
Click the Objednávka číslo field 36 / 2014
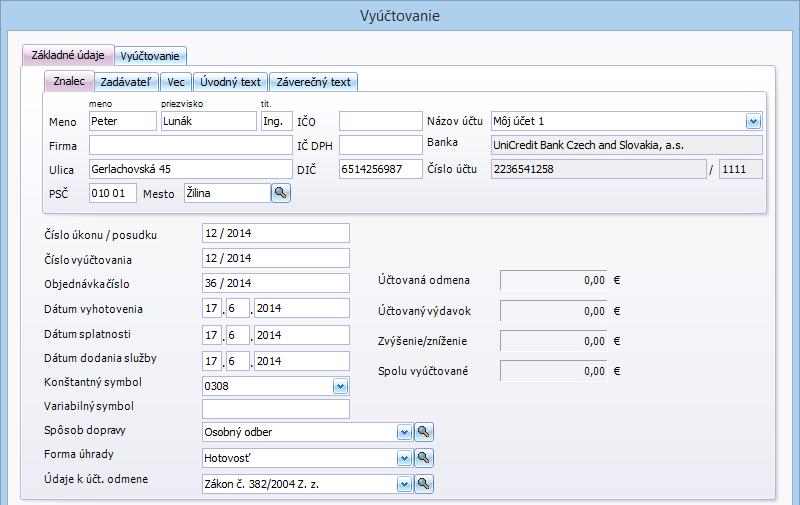click(276, 283)
